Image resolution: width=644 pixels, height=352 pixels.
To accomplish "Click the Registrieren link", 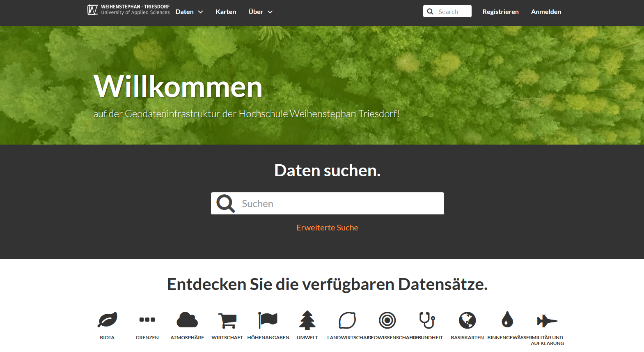I will click(500, 12).
